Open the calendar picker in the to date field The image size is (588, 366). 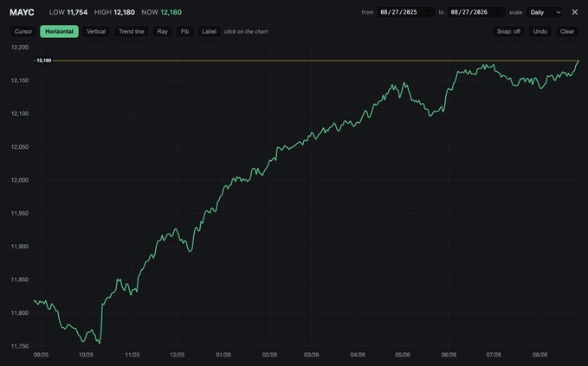tap(499, 12)
